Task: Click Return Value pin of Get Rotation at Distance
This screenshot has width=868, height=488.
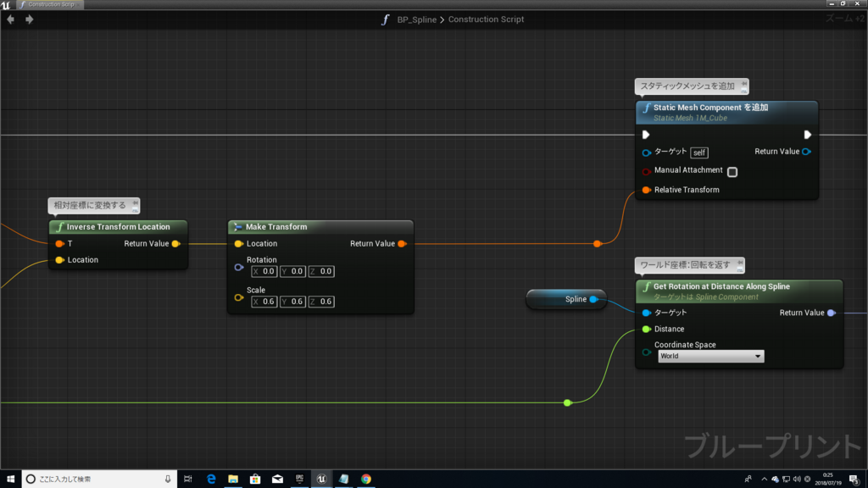Action: 831,313
